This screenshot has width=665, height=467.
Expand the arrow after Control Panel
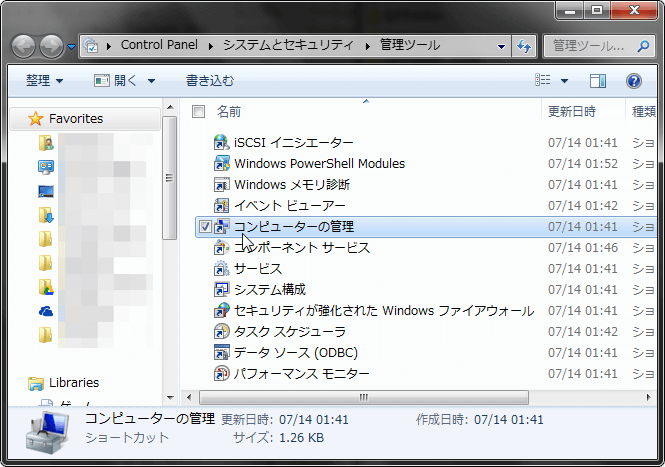pyautogui.click(x=211, y=46)
